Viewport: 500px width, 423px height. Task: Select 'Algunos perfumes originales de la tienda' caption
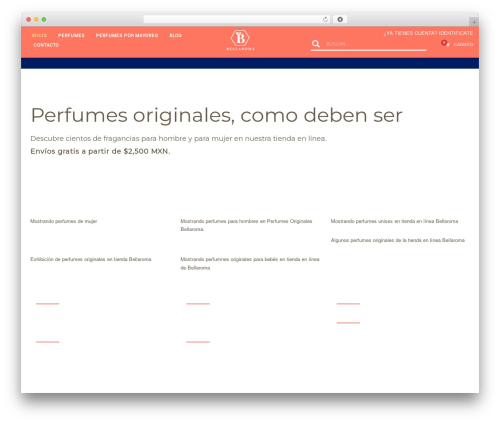coord(398,240)
